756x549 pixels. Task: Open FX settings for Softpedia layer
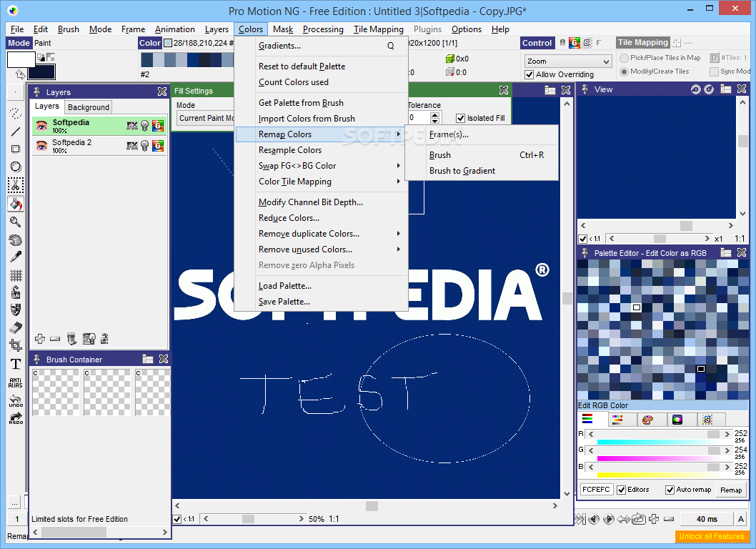tap(132, 126)
